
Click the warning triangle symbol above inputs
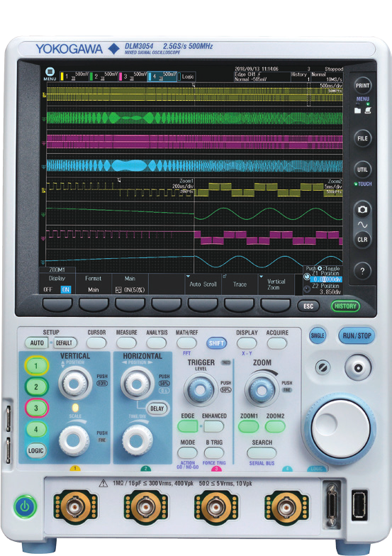(x=103, y=484)
